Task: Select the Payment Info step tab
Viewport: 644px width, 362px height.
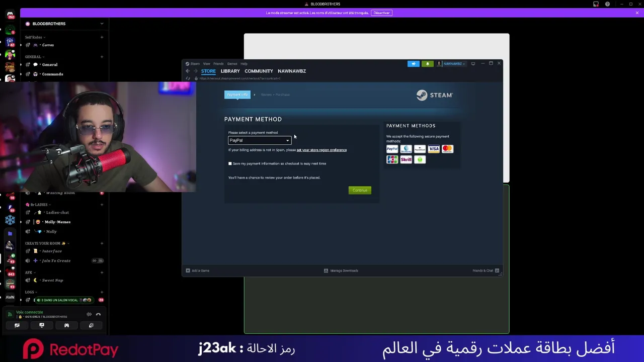Action: point(237,95)
